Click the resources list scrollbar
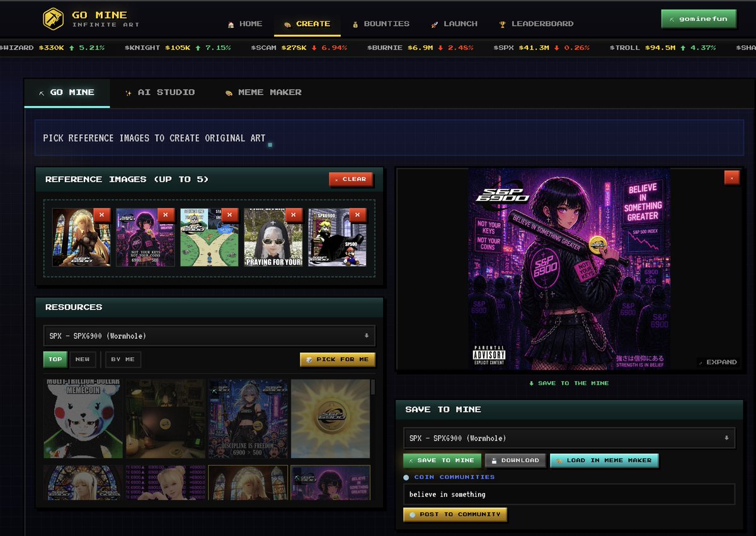The image size is (756, 536). [373, 386]
